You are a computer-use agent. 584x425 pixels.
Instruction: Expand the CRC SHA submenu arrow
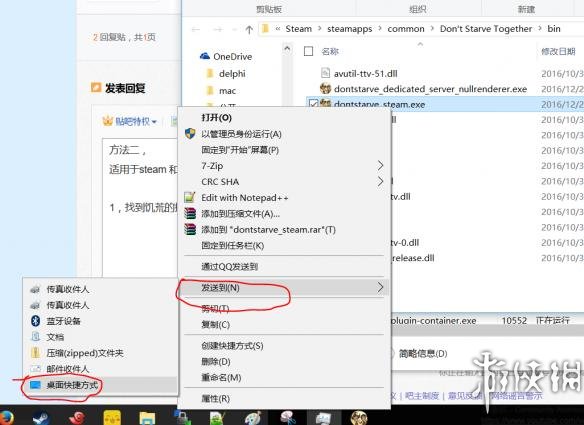pos(380,181)
